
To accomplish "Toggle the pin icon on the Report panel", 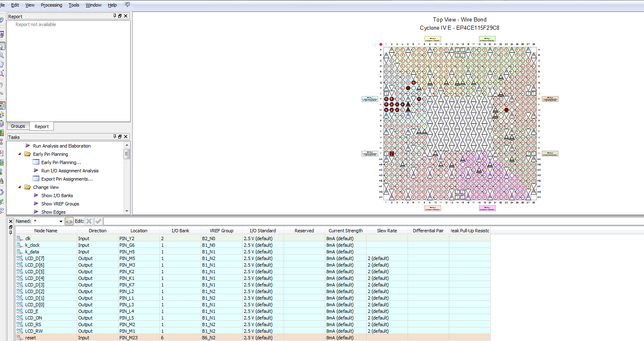I will click(115, 16).
